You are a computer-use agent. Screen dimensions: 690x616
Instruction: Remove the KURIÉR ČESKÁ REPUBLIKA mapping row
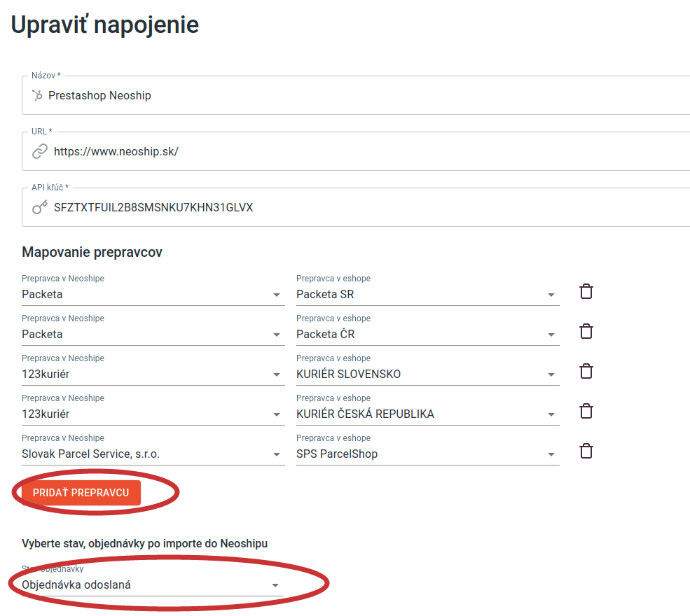pyautogui.click(x=586, y=411)
